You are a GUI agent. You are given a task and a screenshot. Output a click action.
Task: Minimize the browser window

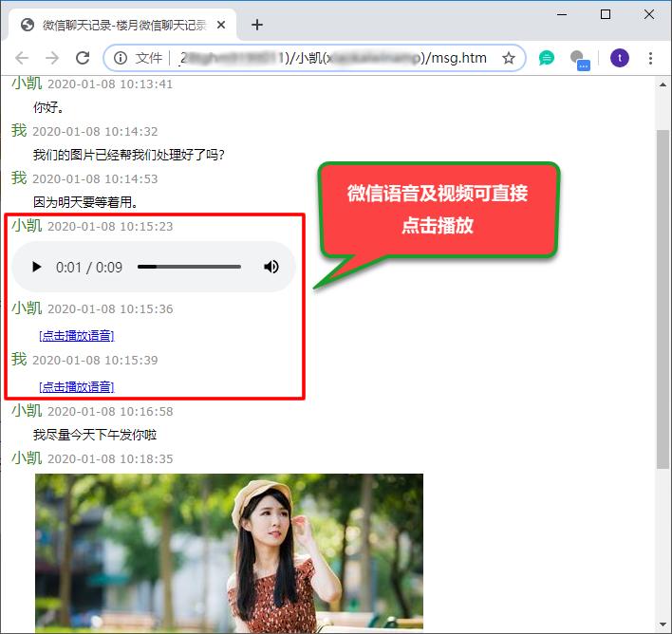[562, 14]
